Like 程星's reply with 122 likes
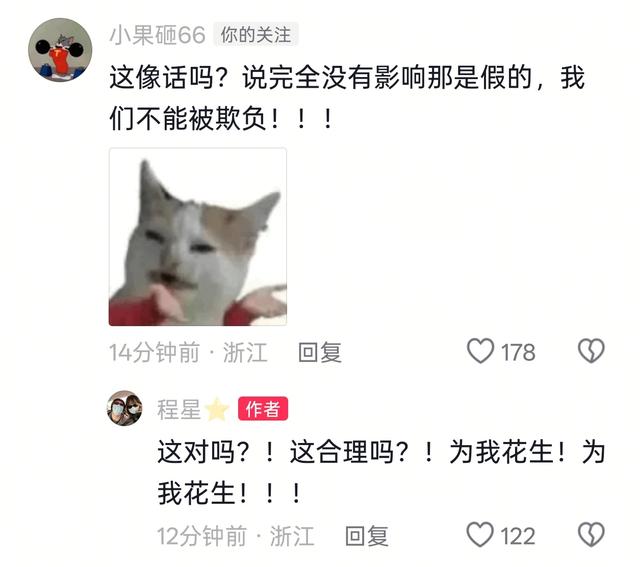 [x=480, y=535]
